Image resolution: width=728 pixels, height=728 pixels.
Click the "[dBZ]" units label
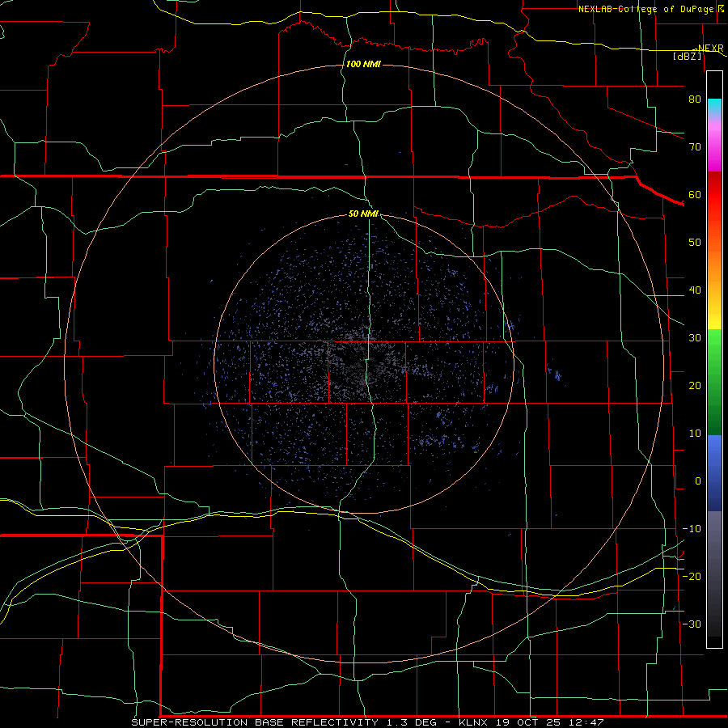[687, 56]
